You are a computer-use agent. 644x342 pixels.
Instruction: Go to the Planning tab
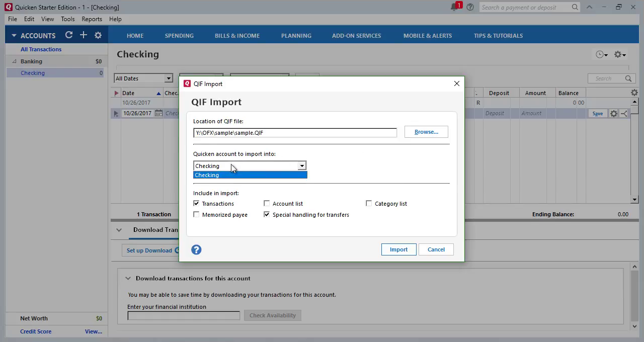click(296, 36)
